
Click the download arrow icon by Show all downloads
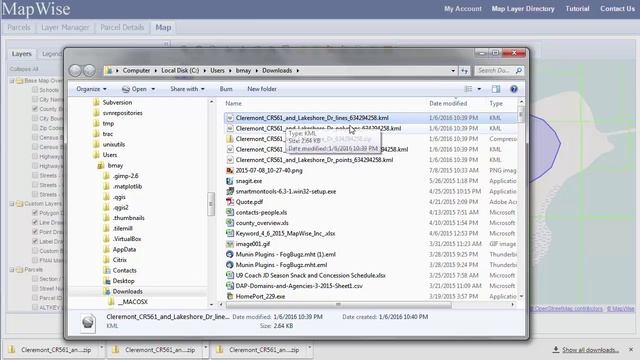[x=556, y=349]
